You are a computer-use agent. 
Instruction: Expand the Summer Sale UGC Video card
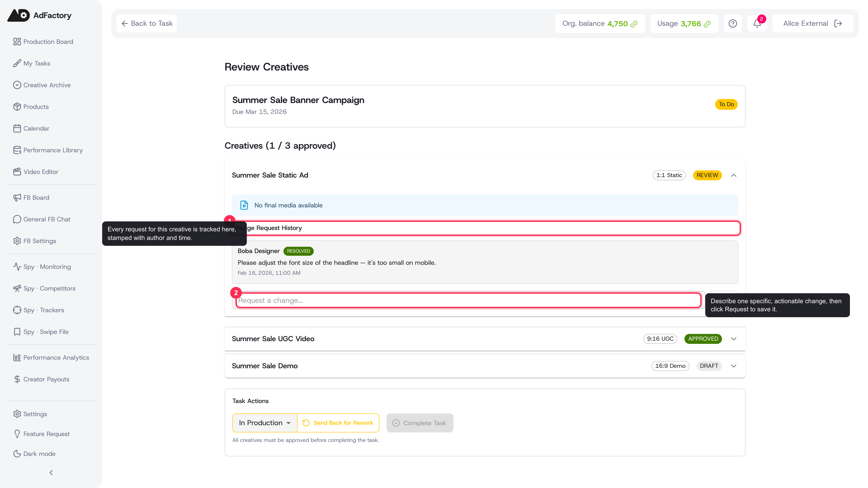pyautogui.click(x=734, y=339)
